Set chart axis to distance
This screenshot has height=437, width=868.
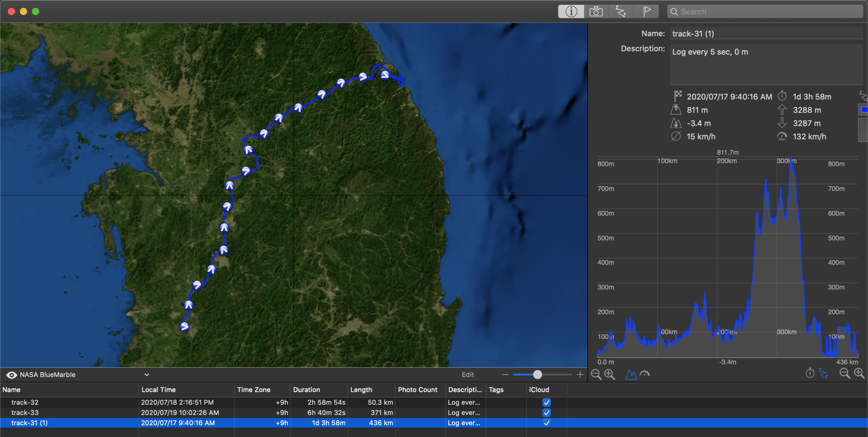click(x=824, y=373)
